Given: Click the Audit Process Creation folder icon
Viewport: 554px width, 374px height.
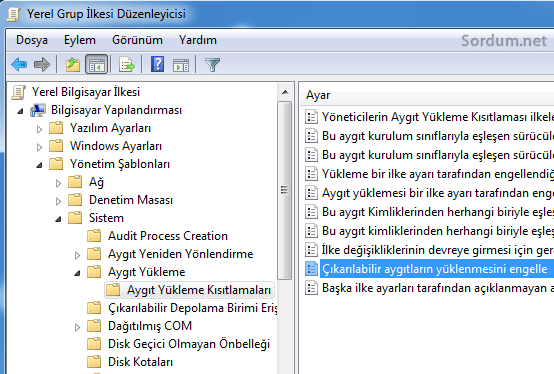Looking at the screenshot, I should pos(94,236).
